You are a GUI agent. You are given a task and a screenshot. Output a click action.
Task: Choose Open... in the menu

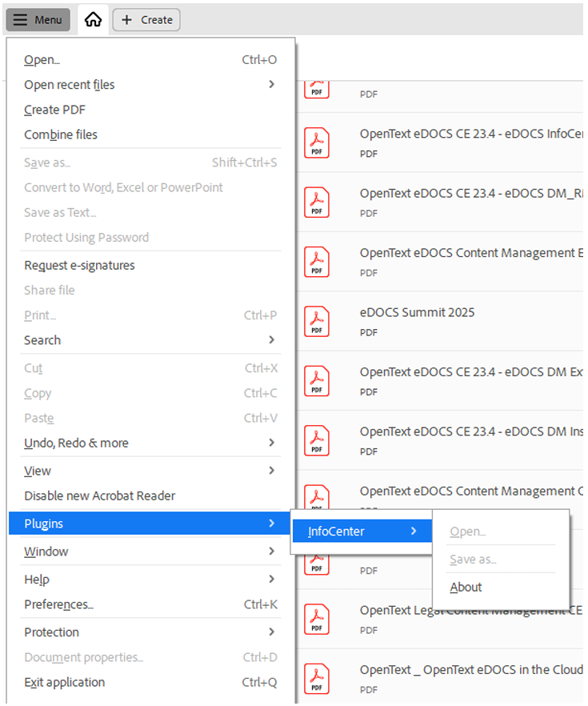pos(150,60)
